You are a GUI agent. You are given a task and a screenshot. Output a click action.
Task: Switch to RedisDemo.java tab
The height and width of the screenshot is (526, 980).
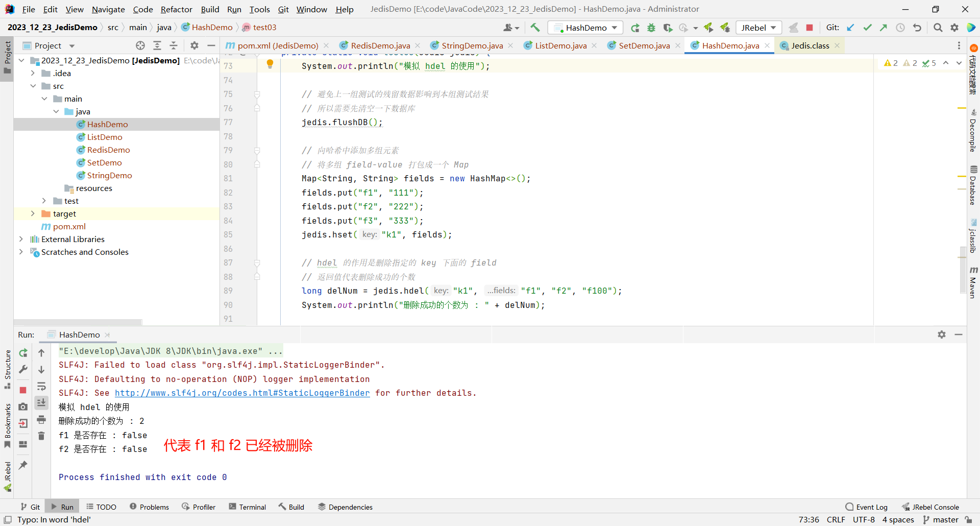pyautogui.click(x=380, y=45)
